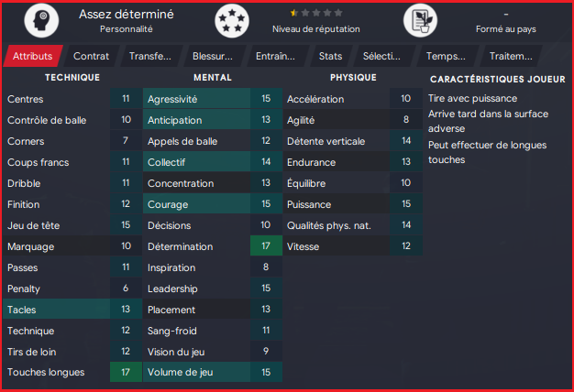The height and width of the screenshot is (392, 574).
Task: Click the reputation level star rating
Action: pos(316,14)
